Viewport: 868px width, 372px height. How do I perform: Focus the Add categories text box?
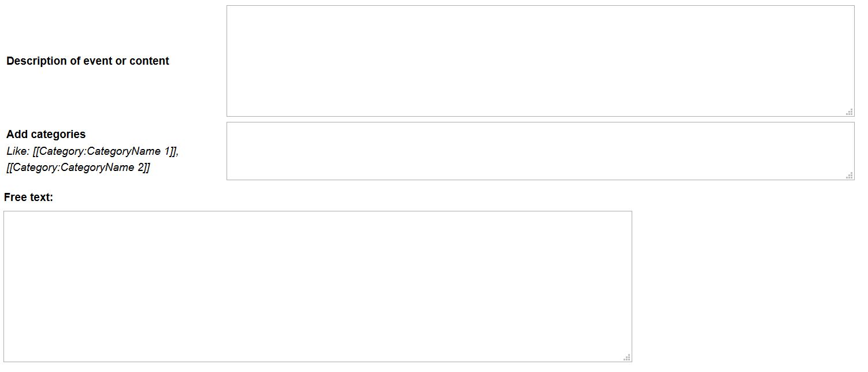[540, 151]
